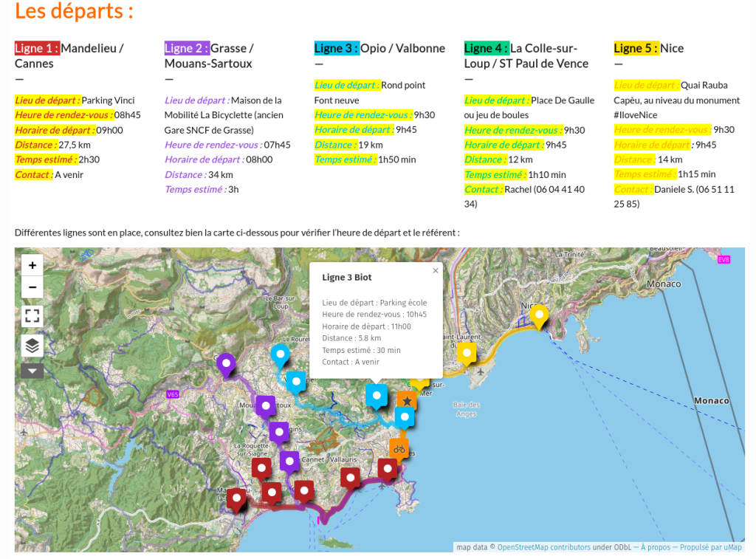Zoom in on the map
756x559 pixels.
coord(32,266)
